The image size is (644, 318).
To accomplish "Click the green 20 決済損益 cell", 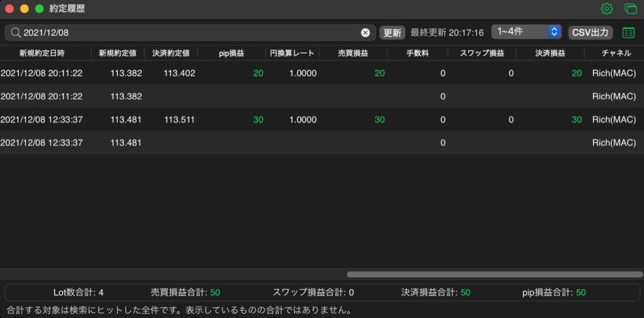I will (577, 74).
